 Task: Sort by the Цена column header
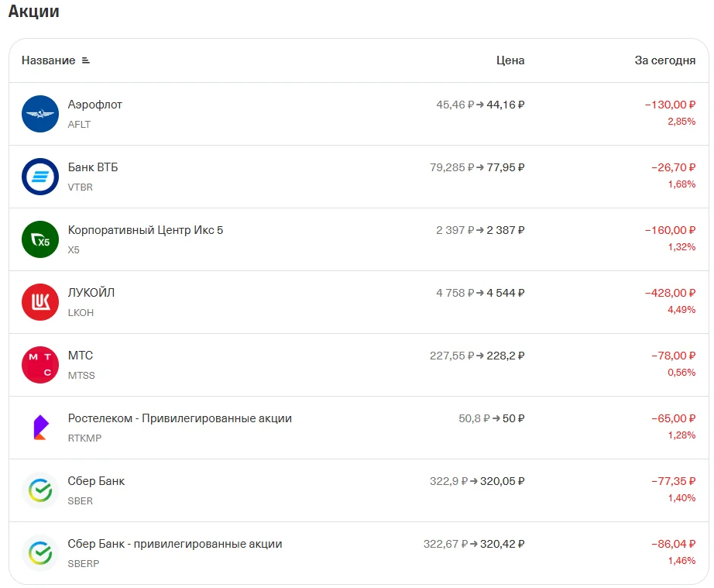point(510,60)
